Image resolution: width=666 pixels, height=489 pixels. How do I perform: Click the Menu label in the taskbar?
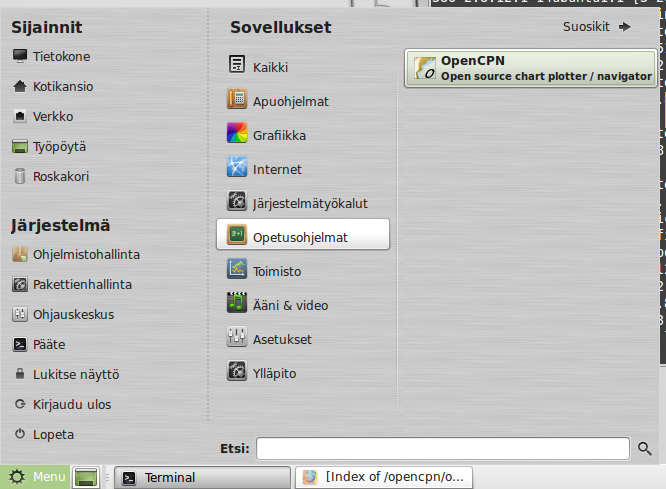tap(49, 477)
